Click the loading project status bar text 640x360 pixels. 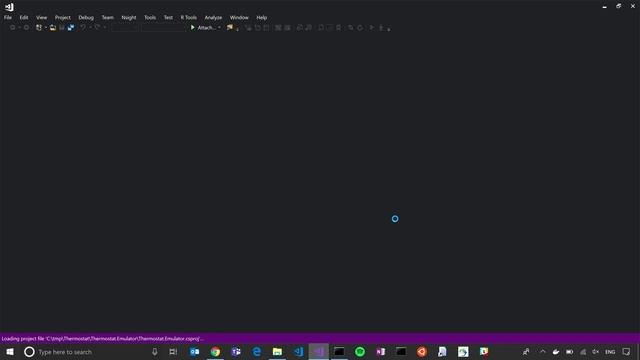(x=102, y=339)
